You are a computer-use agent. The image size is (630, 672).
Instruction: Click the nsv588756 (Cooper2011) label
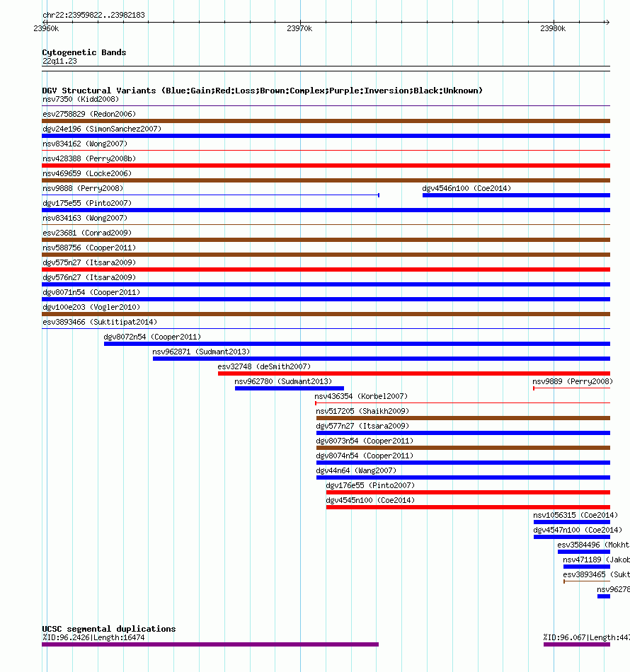89,248
